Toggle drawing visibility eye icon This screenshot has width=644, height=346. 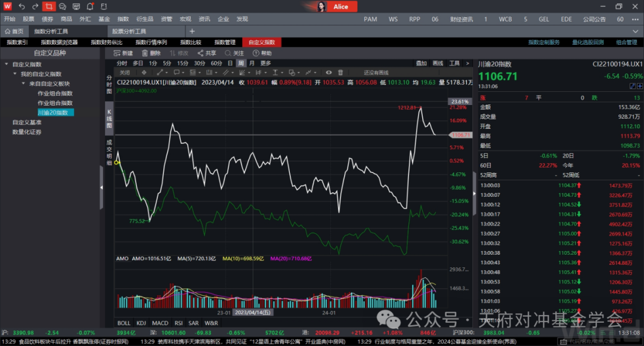point(329,72)
